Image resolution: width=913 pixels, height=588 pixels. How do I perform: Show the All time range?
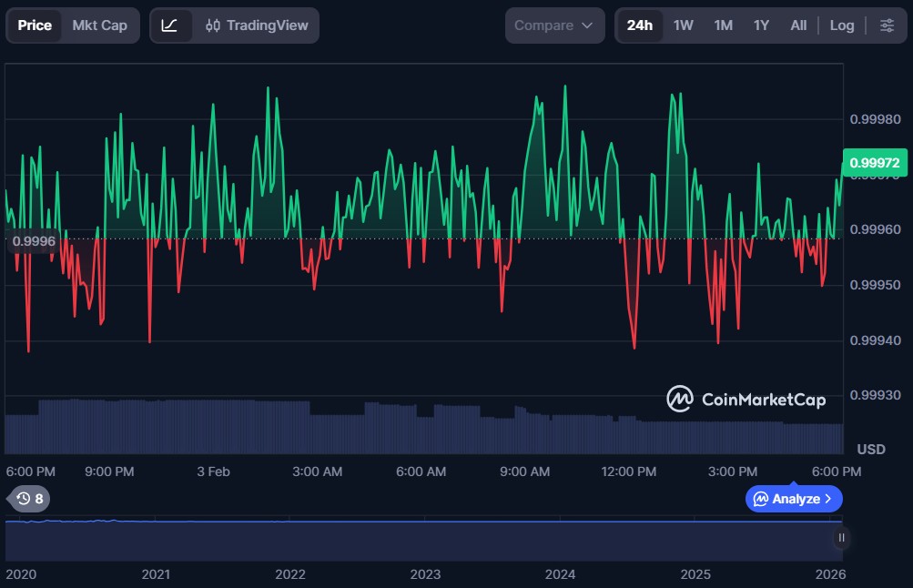pos(798,25)
